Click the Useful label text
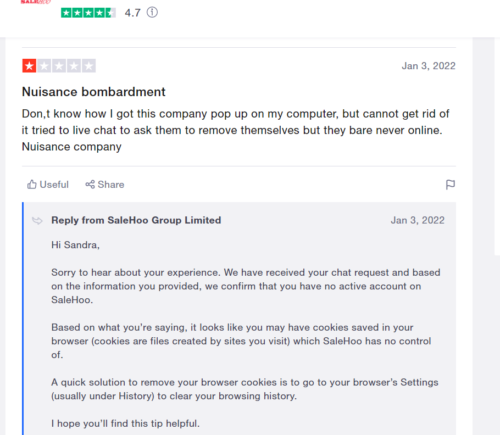 54,184
